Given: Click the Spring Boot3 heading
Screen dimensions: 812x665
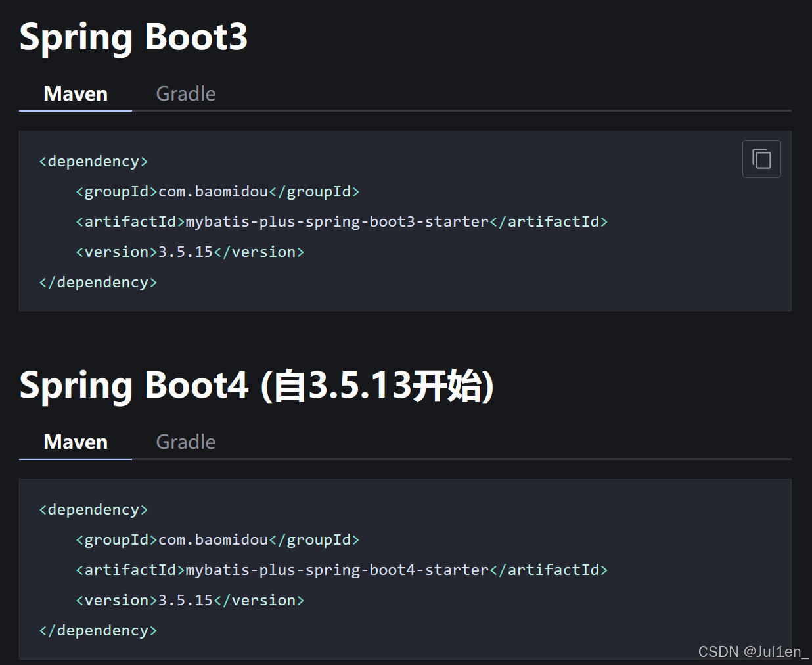Looking at the screenshot, I should [133, 37].
